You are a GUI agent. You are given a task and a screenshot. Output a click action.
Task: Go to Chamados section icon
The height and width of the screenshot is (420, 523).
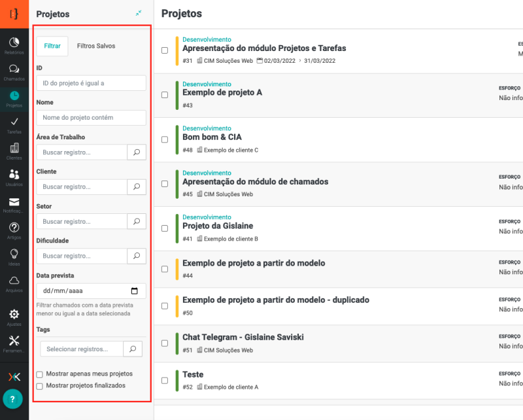(14, 72)
